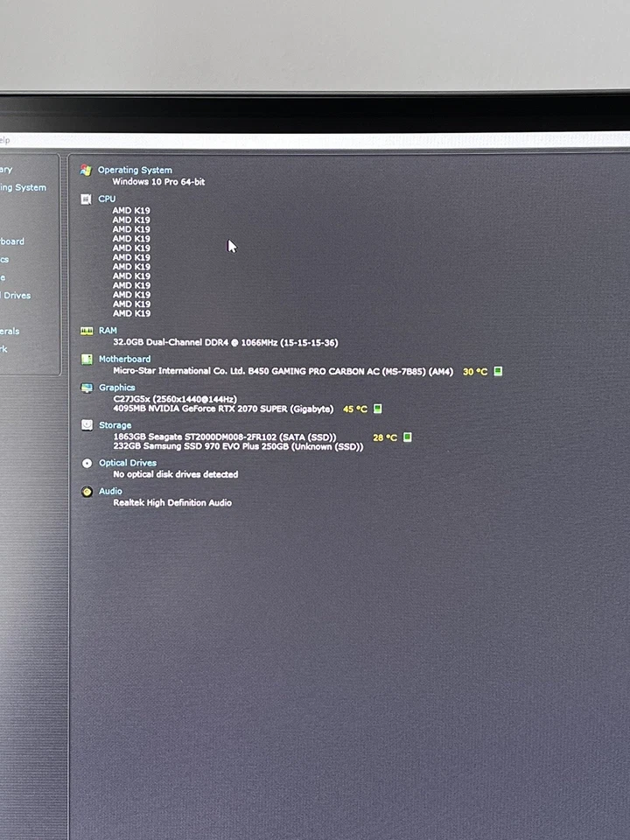Click the Graphics monitor icon
The width and height of the screenshot is (630, 840).
(87, 388)
